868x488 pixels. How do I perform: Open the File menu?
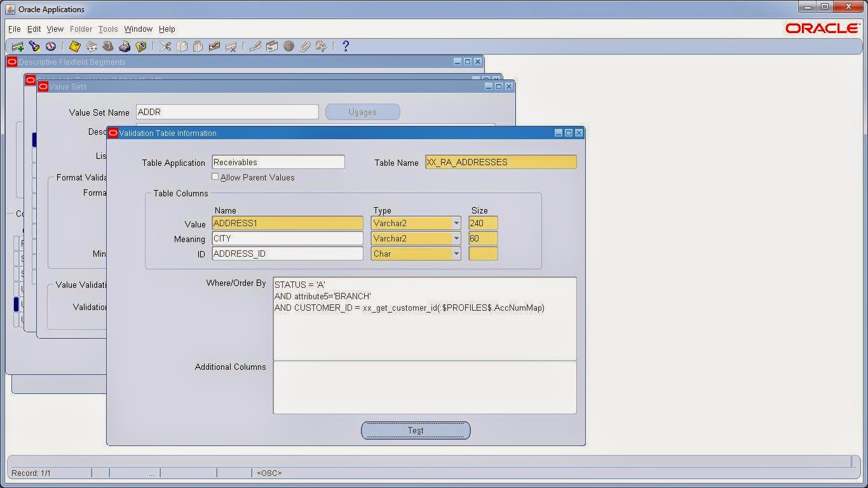15,29
